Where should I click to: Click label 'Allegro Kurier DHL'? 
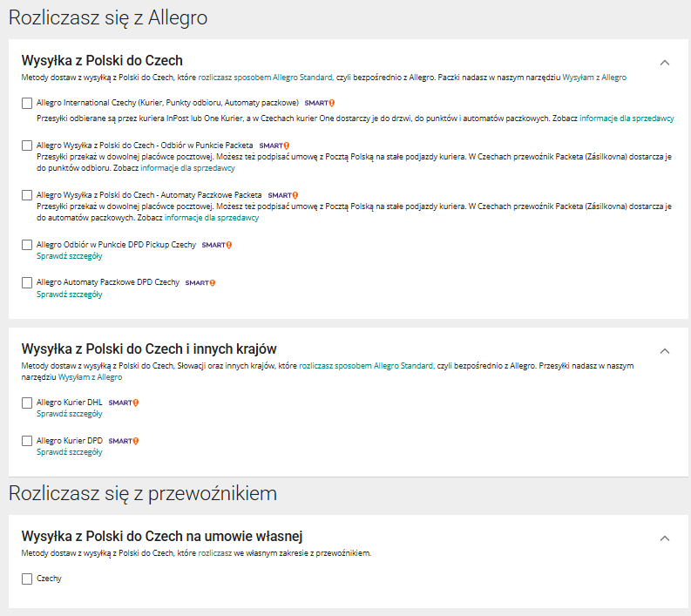[69, 403]
